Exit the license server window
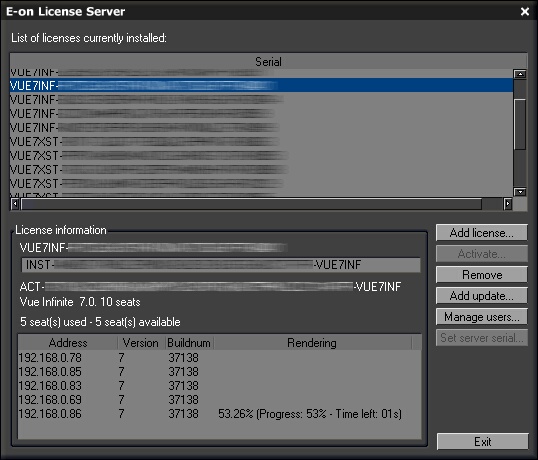Screen dimensions: 538x460 pos(482,441)
